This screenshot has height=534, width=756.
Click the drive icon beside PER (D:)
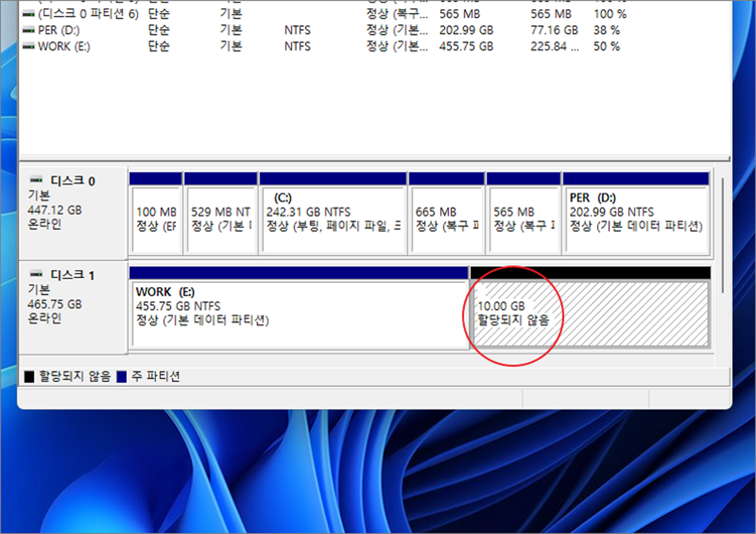(x=28, y=30)
